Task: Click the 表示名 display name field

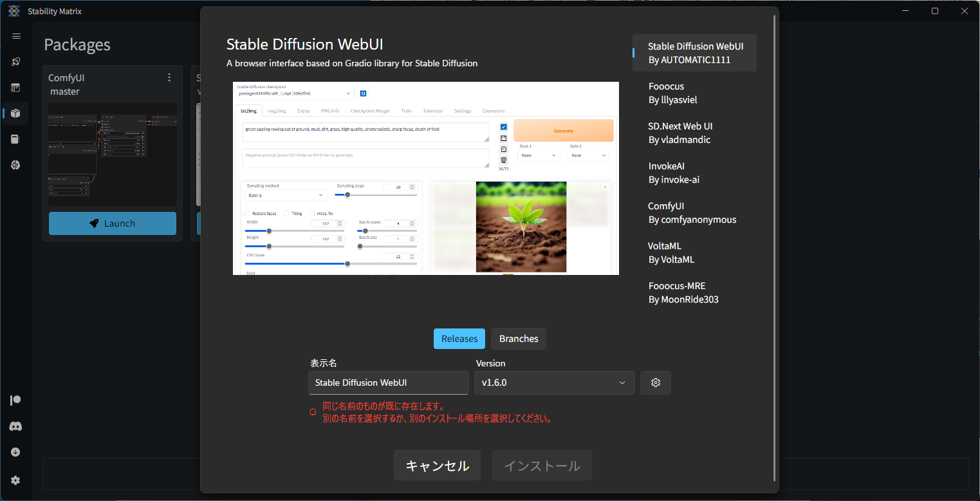Action: (x=389, y=383)
